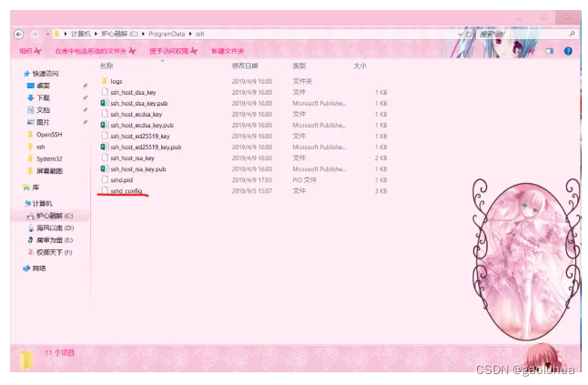Select 计算机 in the navigation pane
Viewport: 588px width, 385px height.
43,204
